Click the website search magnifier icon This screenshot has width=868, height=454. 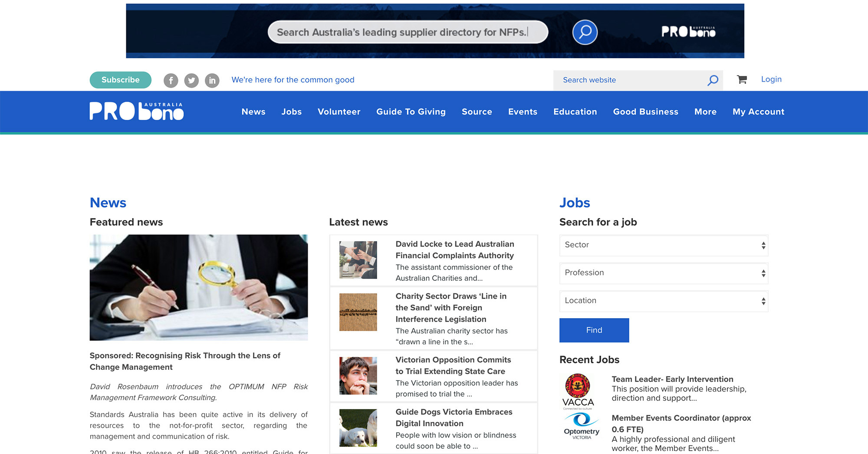pyautogui.click(x=713, y=80)
